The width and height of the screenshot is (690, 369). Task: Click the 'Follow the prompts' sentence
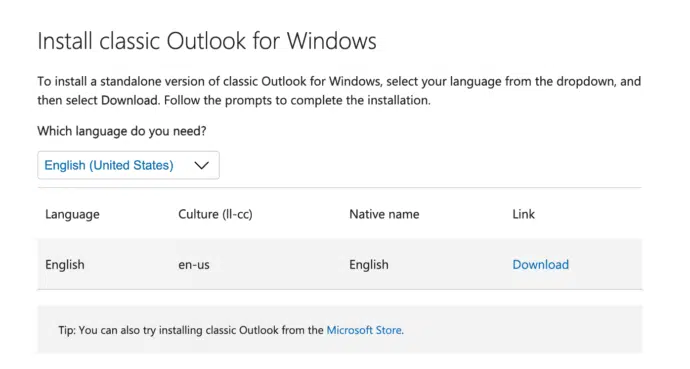297,100
